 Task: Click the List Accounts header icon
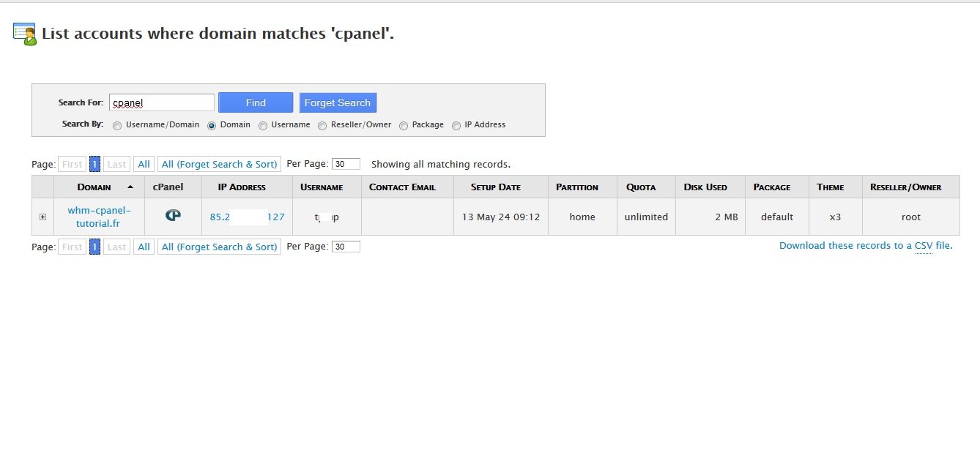pyautogui.click(x=25, y=34)
